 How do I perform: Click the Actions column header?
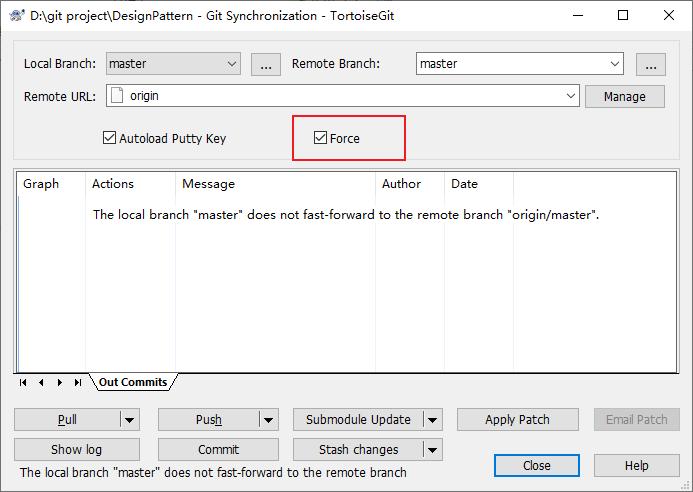click(130, 184)
